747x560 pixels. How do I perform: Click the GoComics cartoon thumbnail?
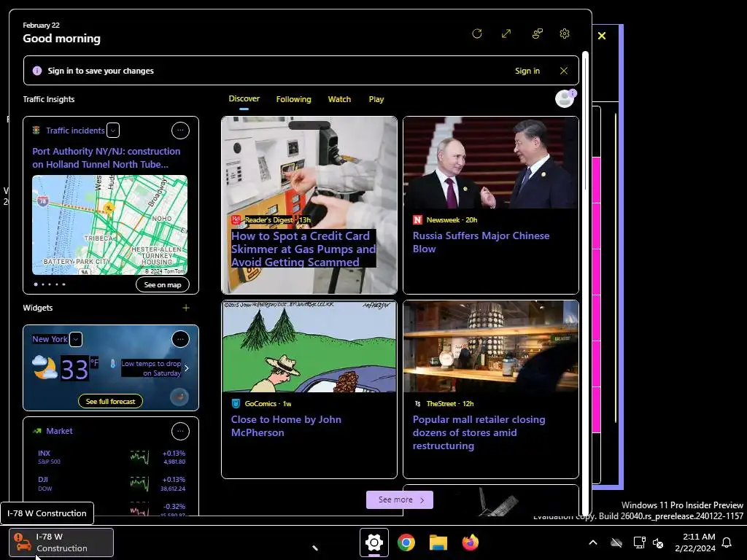pyautogui.click(x=309, y=346)
